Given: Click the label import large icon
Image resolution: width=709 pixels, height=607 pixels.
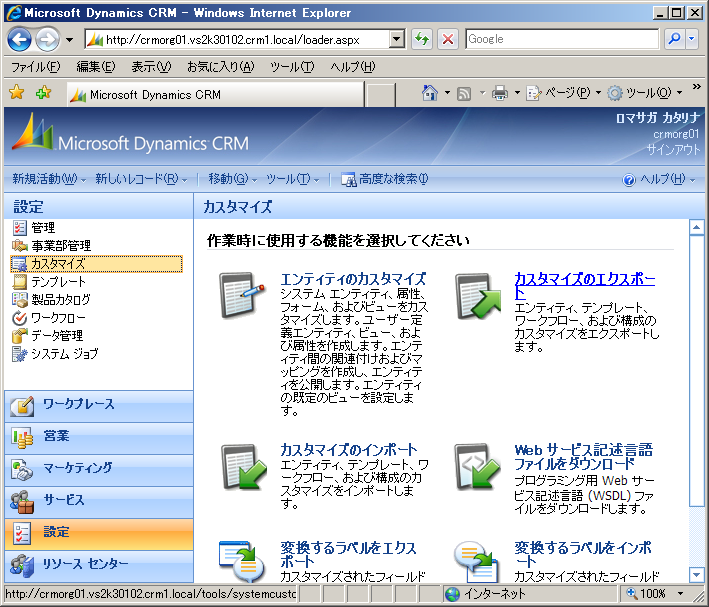Looking at the screenshot, I should [x=477, y=561].
